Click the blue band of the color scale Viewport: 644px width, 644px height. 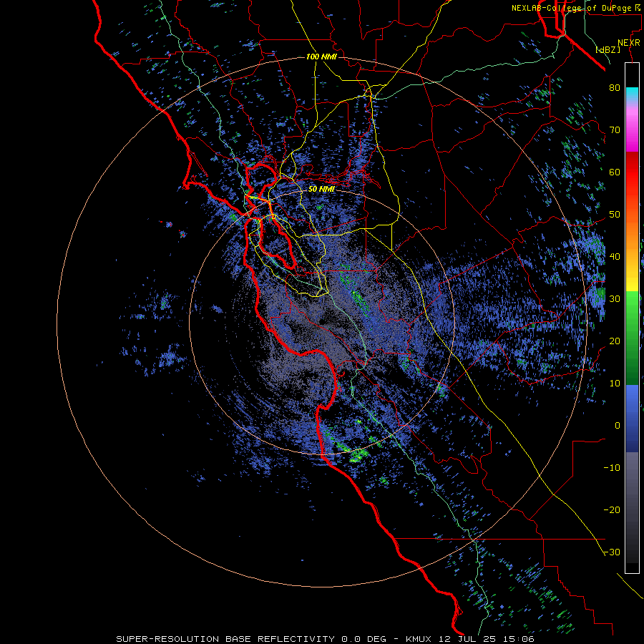coord(632,419)
